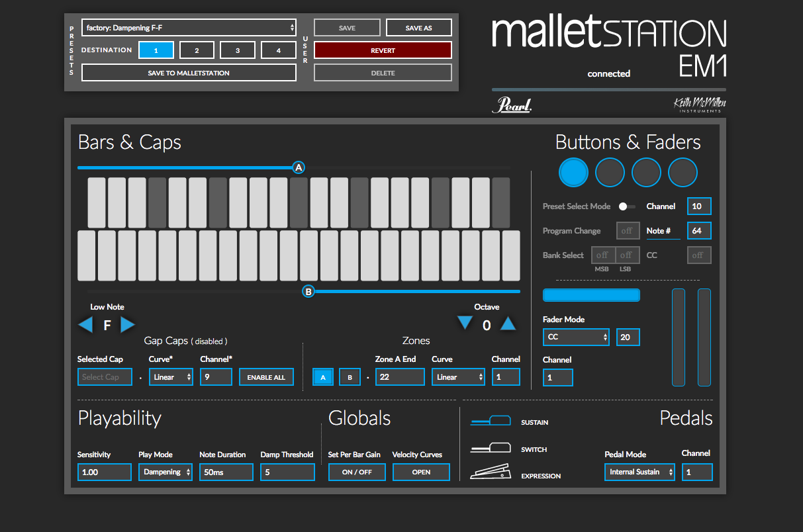Select destination slot 2
803x532 pixels.
197,50
